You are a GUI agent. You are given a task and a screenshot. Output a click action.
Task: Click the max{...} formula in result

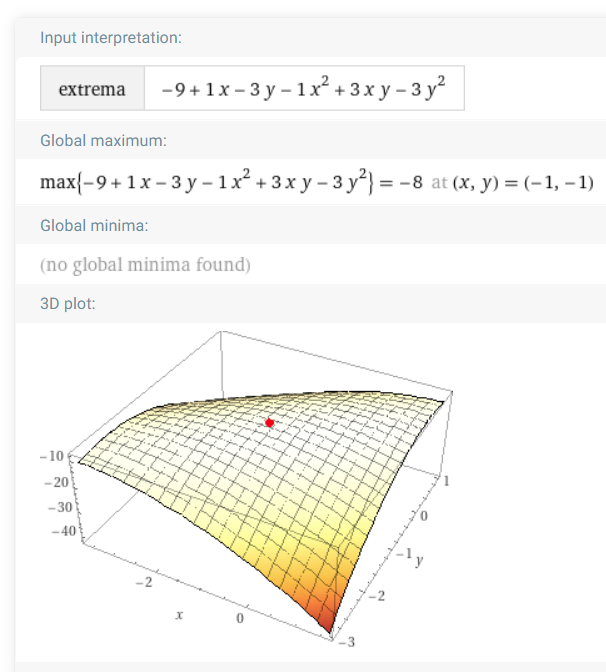207,182
